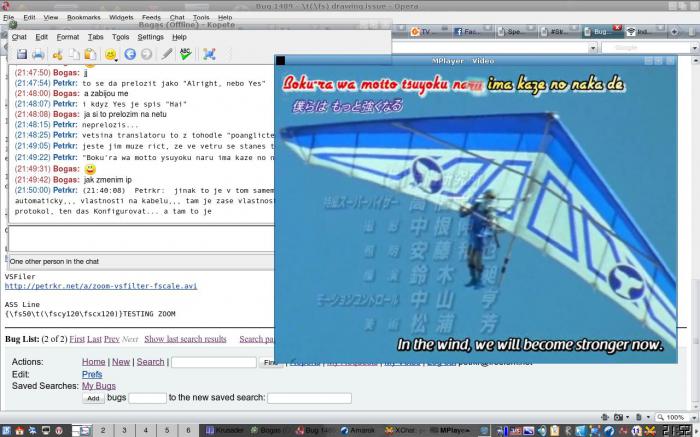Screen dimensions: 700x437
Task: Click the Search link in Actions
Action: [150, 362]
